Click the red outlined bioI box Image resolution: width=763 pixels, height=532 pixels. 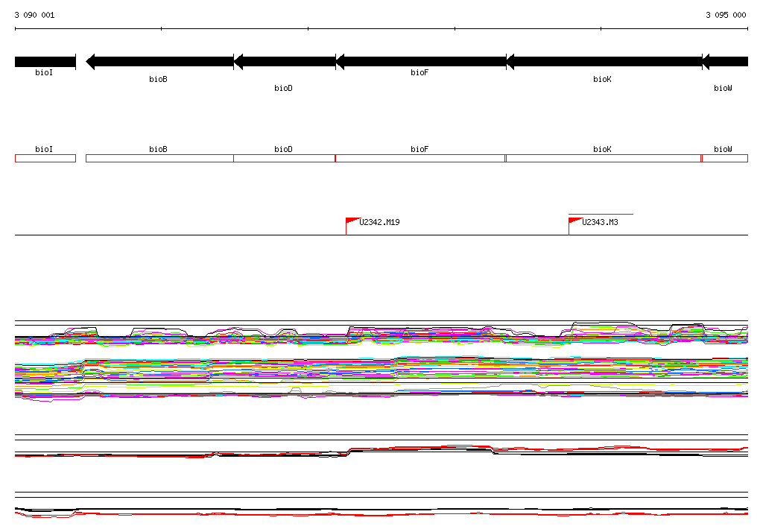tap(45, 158)
